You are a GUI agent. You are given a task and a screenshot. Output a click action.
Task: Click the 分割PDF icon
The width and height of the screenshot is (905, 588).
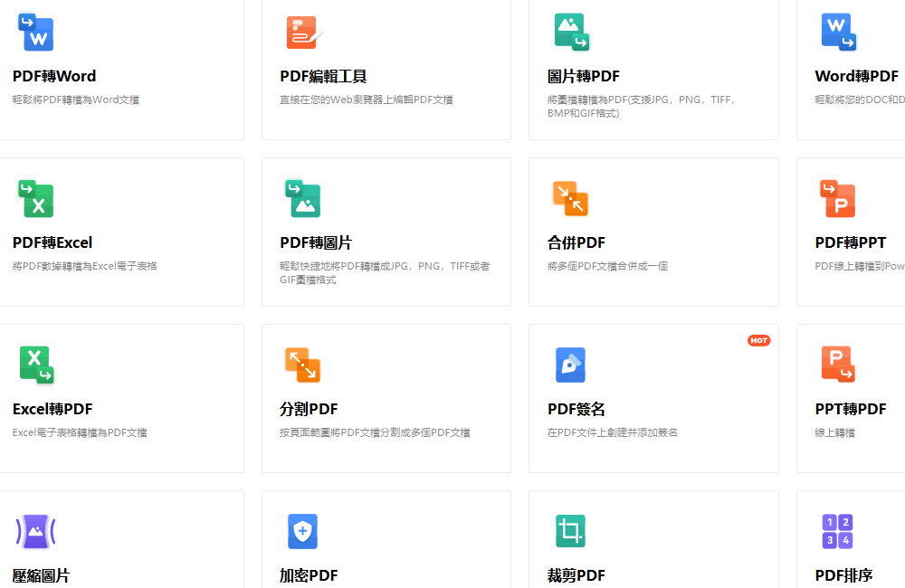302,365
